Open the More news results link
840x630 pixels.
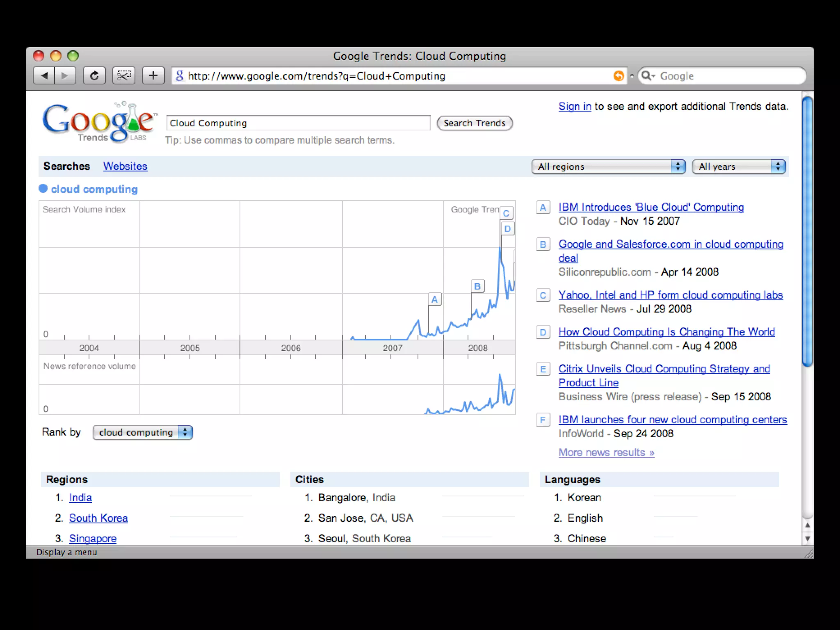606,452
